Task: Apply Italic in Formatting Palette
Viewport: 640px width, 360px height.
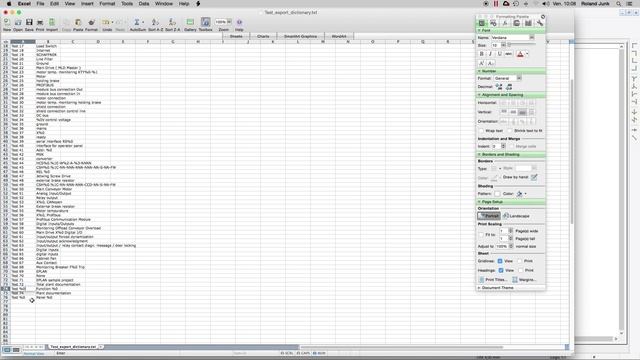Action: pos(490,54)
